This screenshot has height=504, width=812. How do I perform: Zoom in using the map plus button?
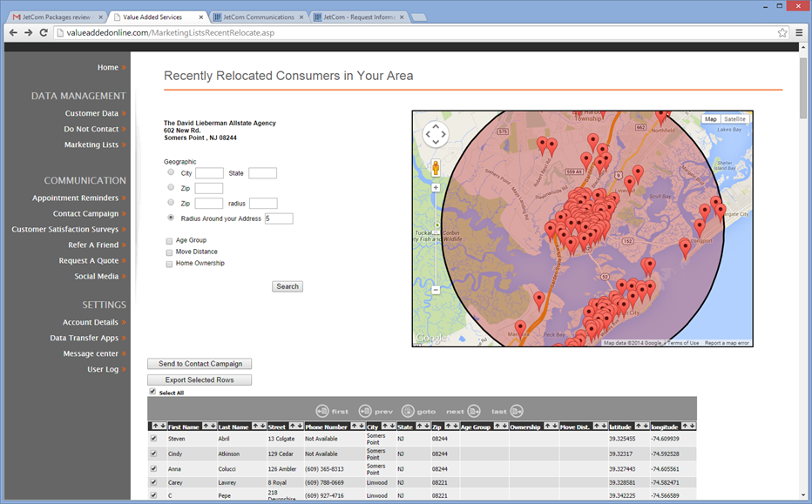435,187
